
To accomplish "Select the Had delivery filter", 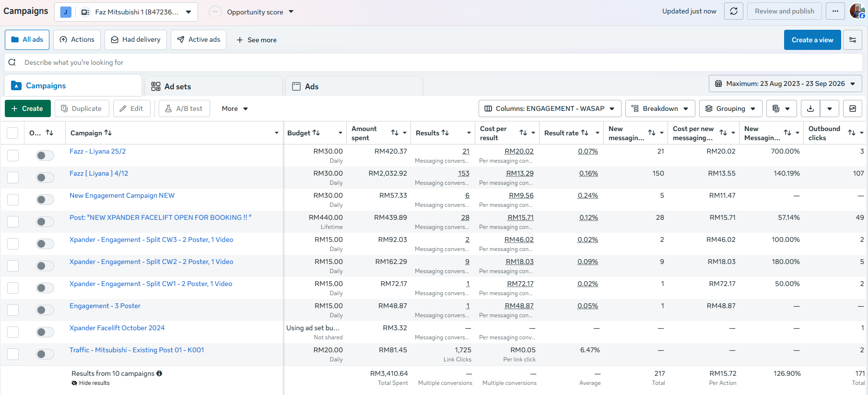I will coord(136,40).
